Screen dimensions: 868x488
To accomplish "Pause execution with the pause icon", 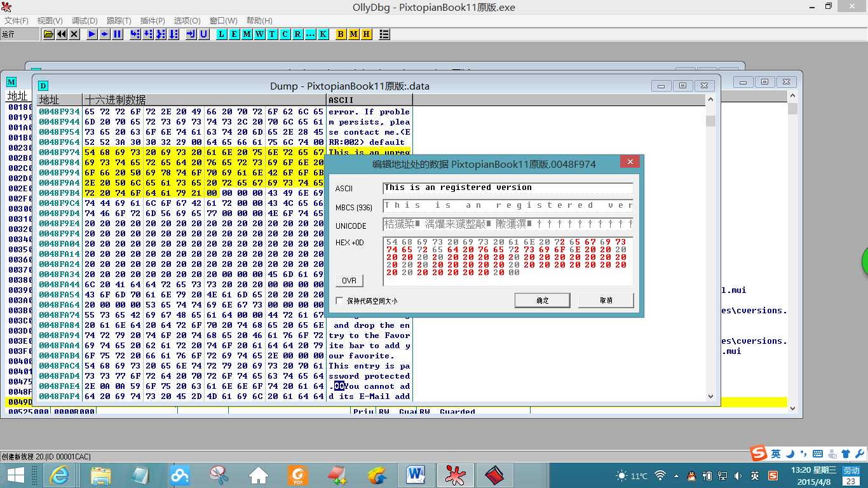I will (x=118, y=34).
